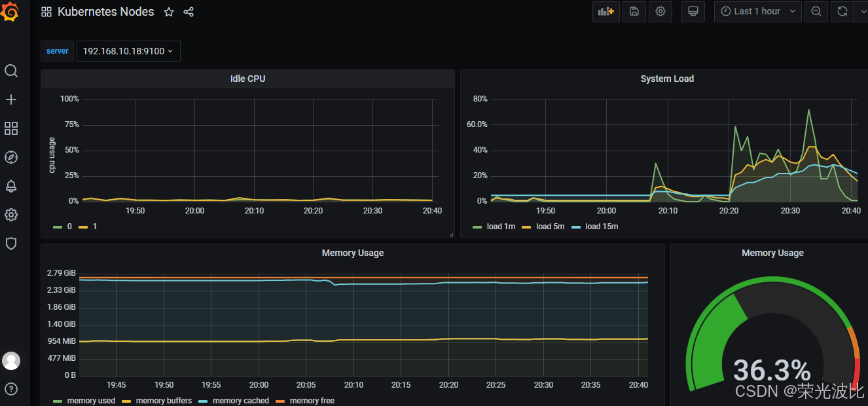Screen dimensions: 868x406
Task: Click the 20:05 tick on Memory Usage graph
Action: pyautogui.click(x=306, y=385)
